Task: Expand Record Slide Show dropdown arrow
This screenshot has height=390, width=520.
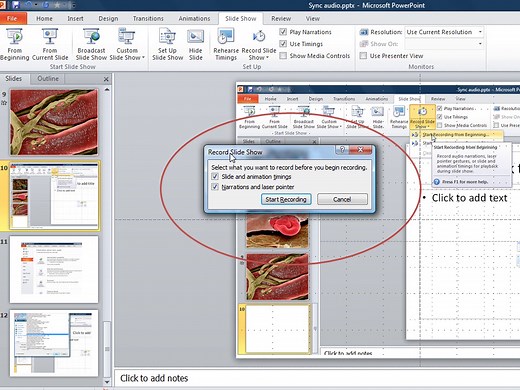Action: click(267, 58)
